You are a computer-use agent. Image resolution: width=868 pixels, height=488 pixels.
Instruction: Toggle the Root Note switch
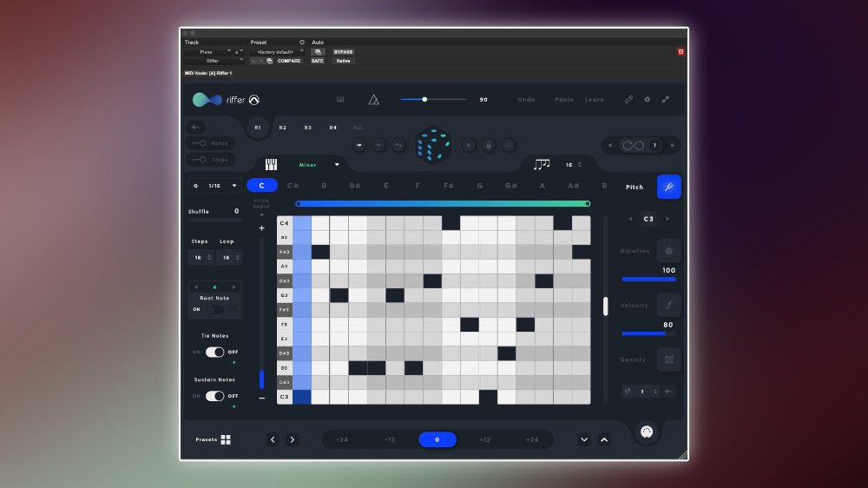(214, 310)
